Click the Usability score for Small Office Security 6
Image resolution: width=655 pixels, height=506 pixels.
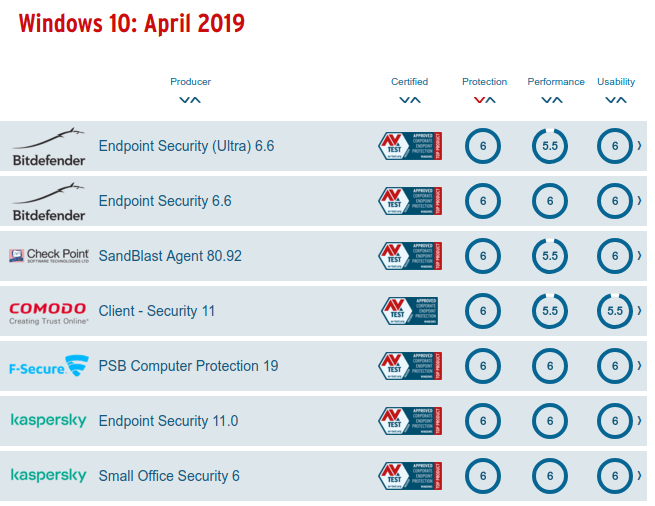pos(615,476)
